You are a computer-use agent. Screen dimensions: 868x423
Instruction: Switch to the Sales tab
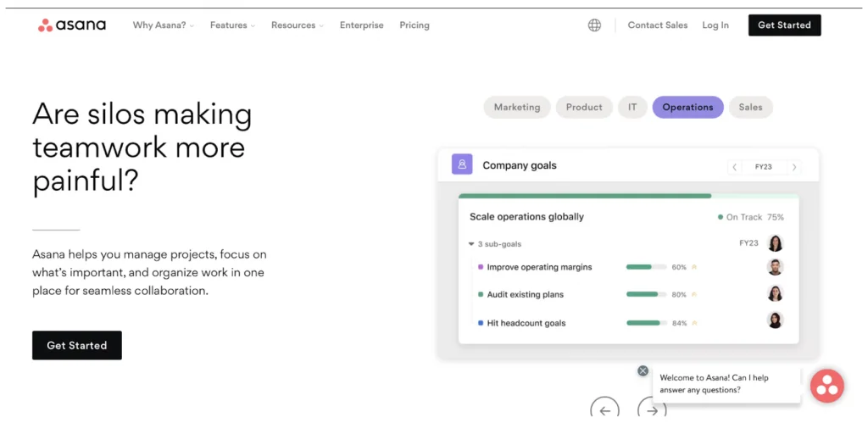point(751,108)
